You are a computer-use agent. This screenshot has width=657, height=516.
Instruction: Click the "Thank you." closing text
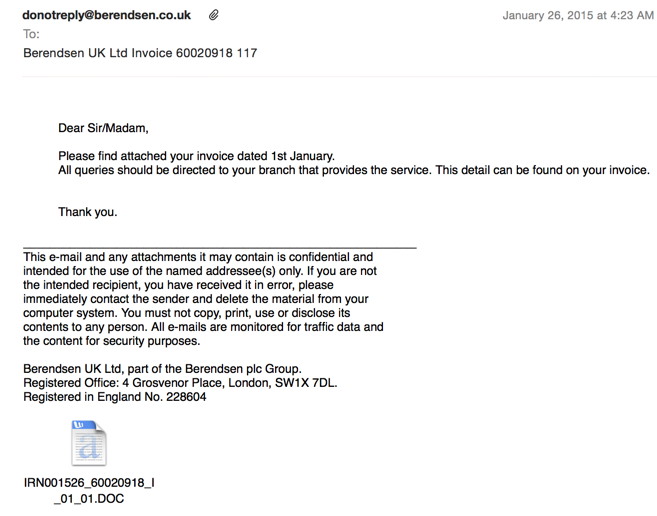tap(87, 212)
